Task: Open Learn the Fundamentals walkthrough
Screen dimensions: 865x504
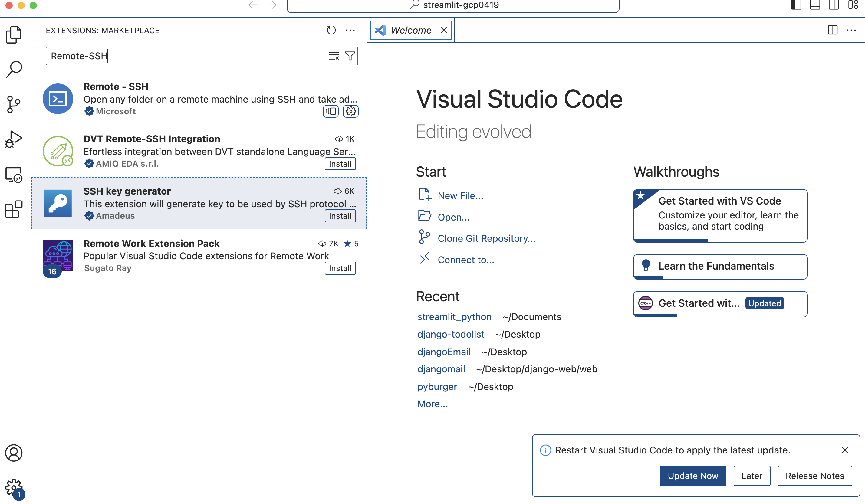Action: point(720,267)
